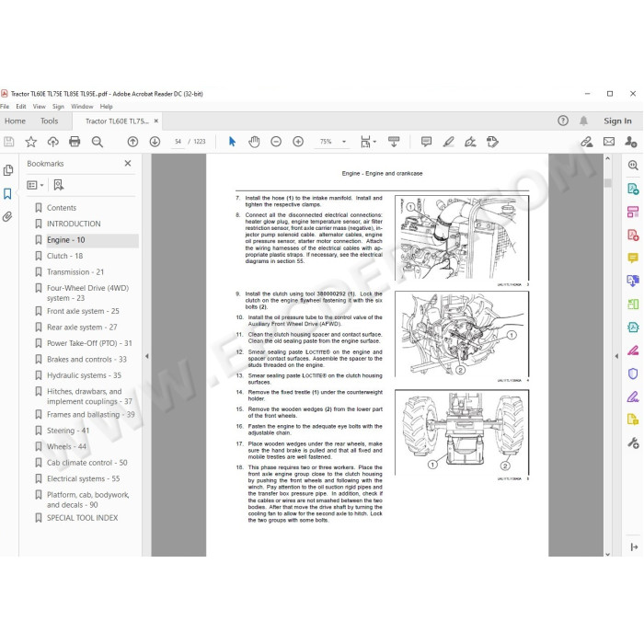The height and width of the screenshot is (644, 644).
Task: Close the Tractor TL60E document tab
Action: click(x=156, y=121)
